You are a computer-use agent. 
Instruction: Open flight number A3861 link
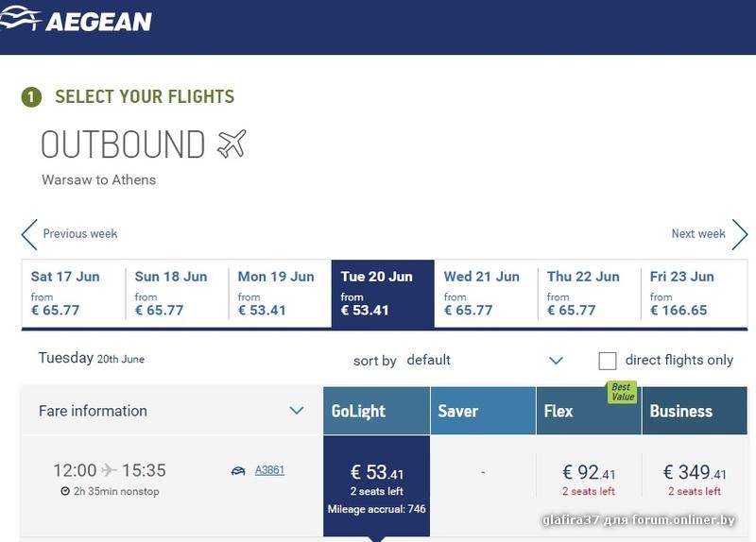pyautogui.click(x=269, y=470)
